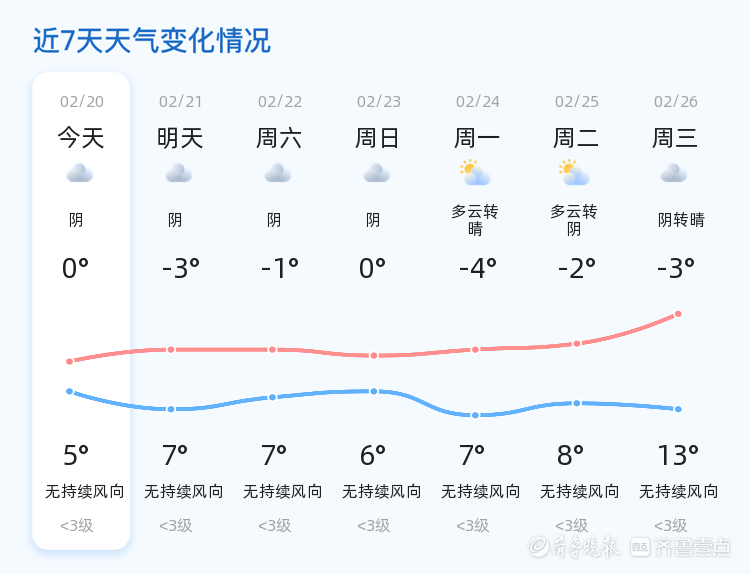Image resolution: width=750 pixels, height=574 pixels.
Task: Click the 02/23 date label
Action: point(379,101)
